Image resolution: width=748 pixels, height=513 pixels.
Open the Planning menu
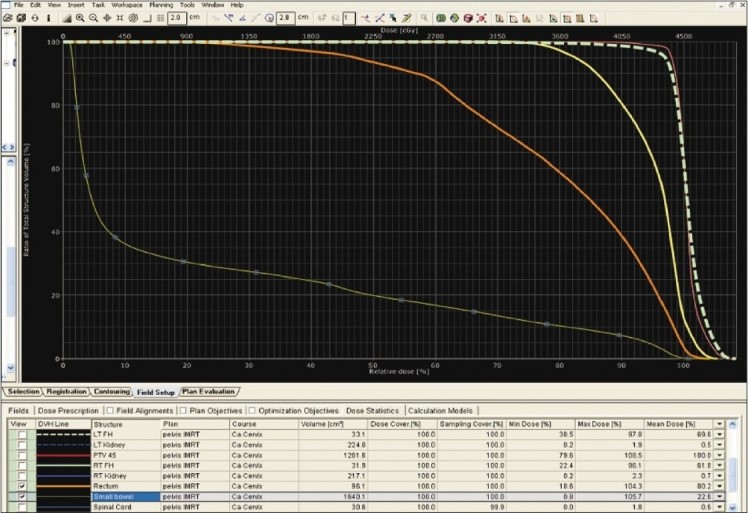click(161, 5)
